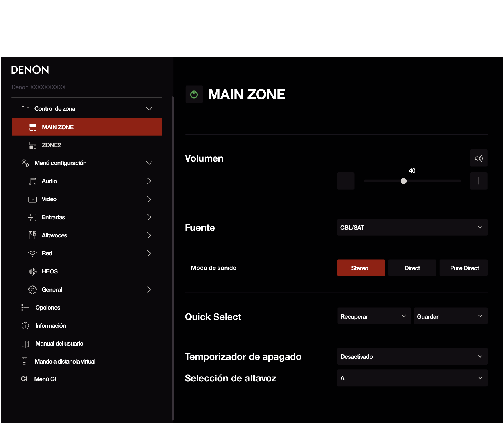Viewport: 504px width, 424px height.
Task: Expand the General submenu arrow
Action: tap(149, 289)
